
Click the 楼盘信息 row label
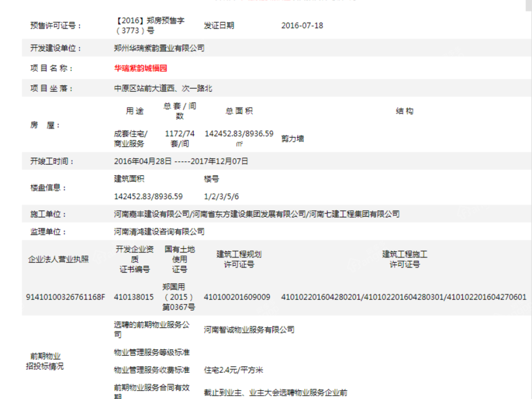coord(49,188)
